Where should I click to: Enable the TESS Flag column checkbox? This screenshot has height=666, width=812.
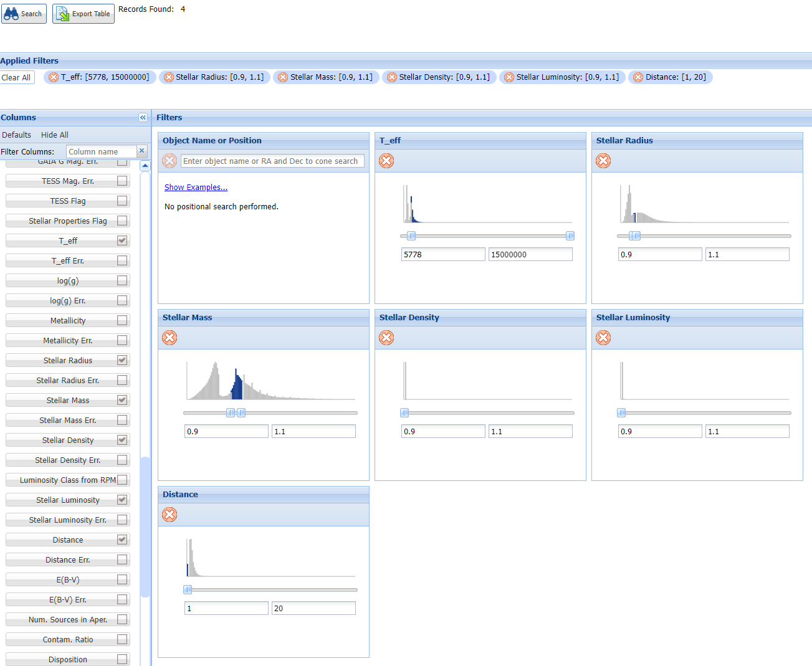[x=121, y=201]
